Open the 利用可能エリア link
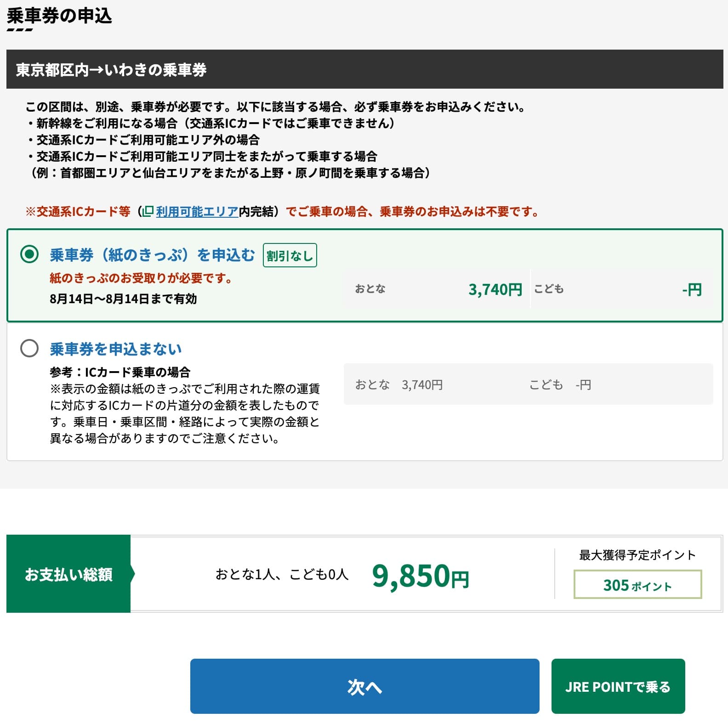Image resolution: width=728 pixels, height=723 pixels. [197, 212]
